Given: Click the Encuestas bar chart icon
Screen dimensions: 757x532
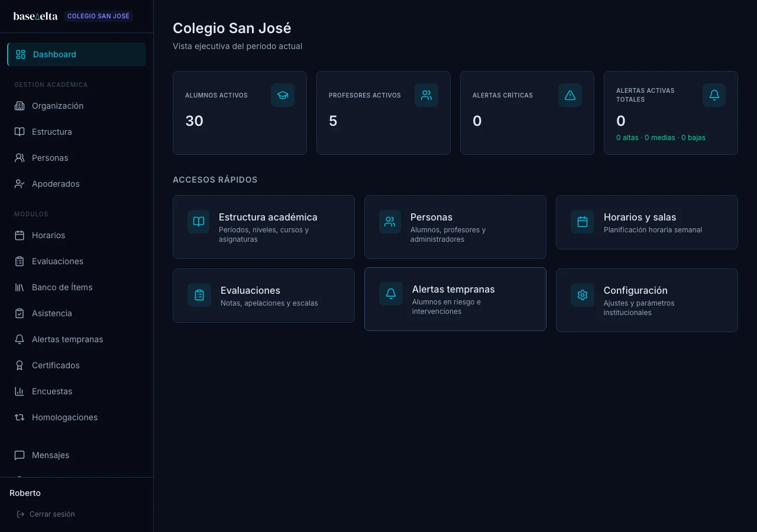Looking at the screenshot, I should click(x=20, y=391).
